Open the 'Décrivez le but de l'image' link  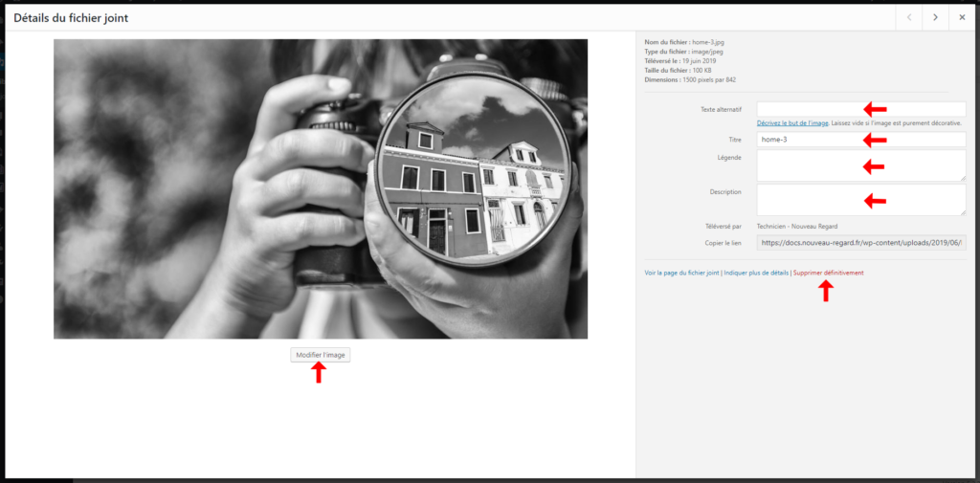[x=792, y=123]
